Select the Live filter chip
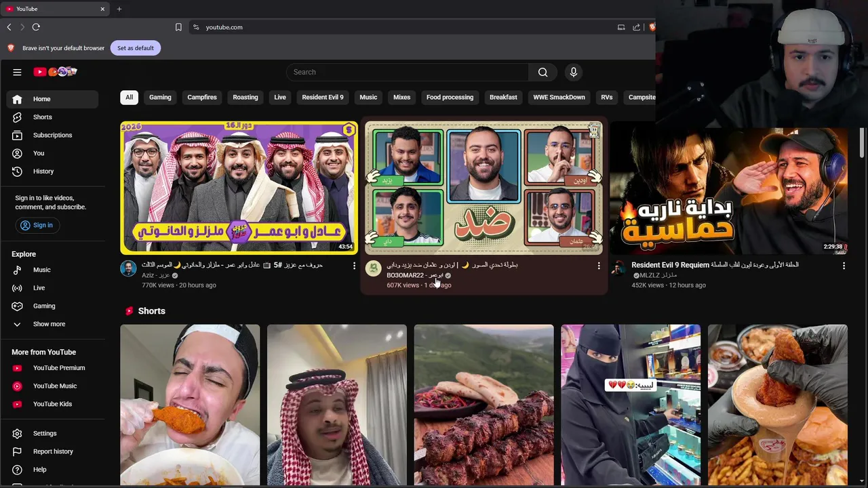This screenshot has width=868, height=488. 280,97
